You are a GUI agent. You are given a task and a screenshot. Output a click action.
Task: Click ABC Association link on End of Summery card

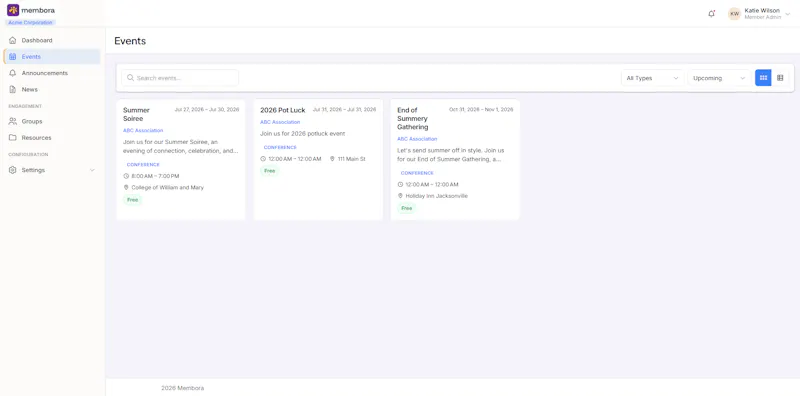pyautogui.click(x=417, y=139)
